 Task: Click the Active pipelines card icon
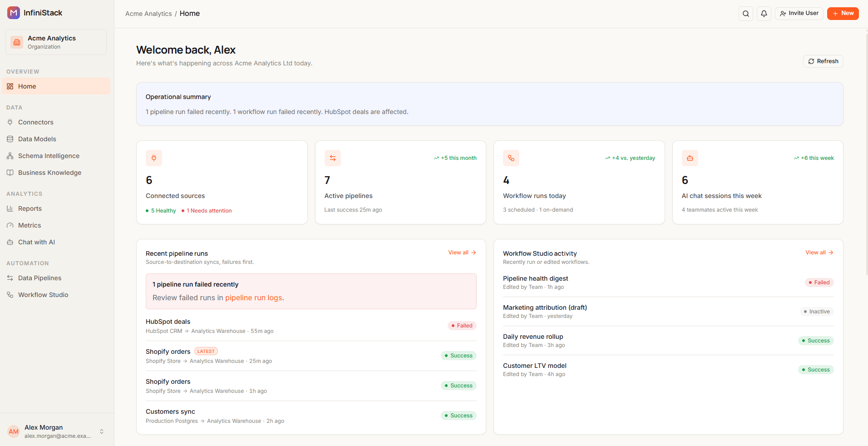coord(333,158)
